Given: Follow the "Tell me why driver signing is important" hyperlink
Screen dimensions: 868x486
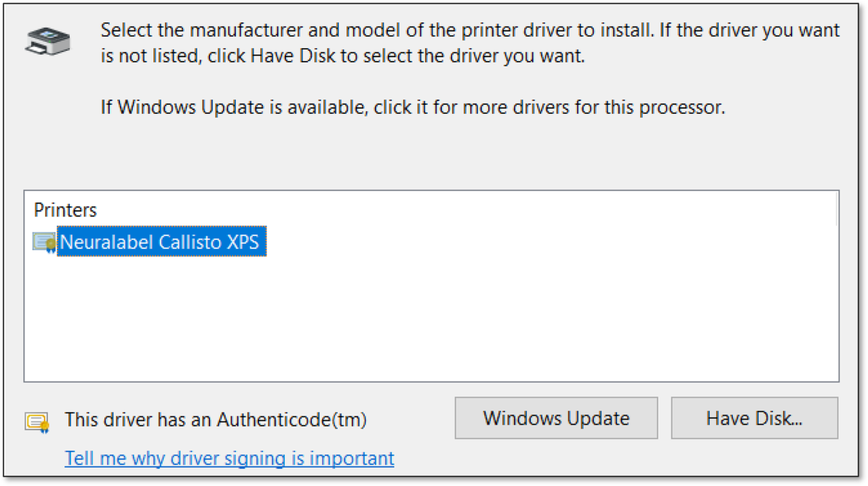Looking at the screenshot, I should (229, 458).
